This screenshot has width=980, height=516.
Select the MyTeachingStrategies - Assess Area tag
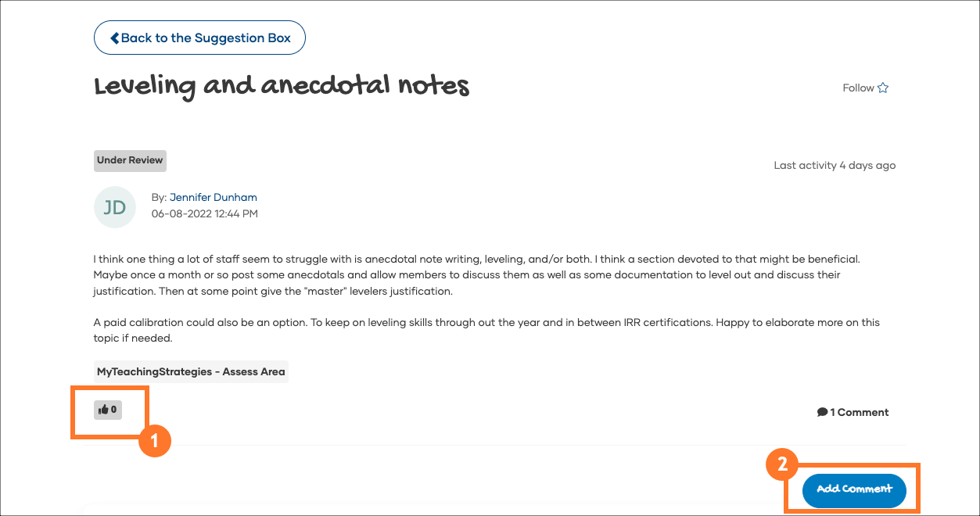tap(191, 372)
